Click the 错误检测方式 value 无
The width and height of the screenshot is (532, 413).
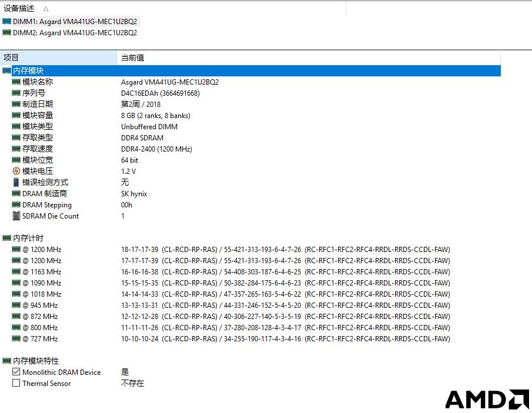pyautogui.click(x=125, y=183)
